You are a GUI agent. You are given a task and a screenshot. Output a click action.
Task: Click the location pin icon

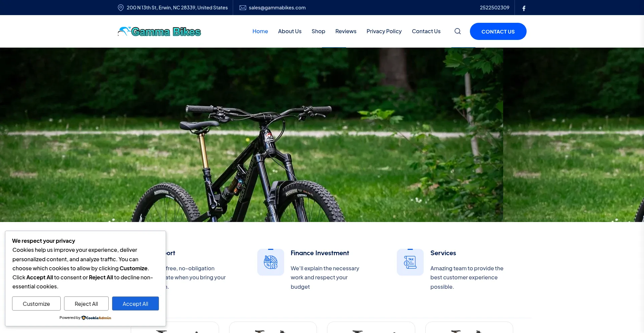click(x=121, y=8)
